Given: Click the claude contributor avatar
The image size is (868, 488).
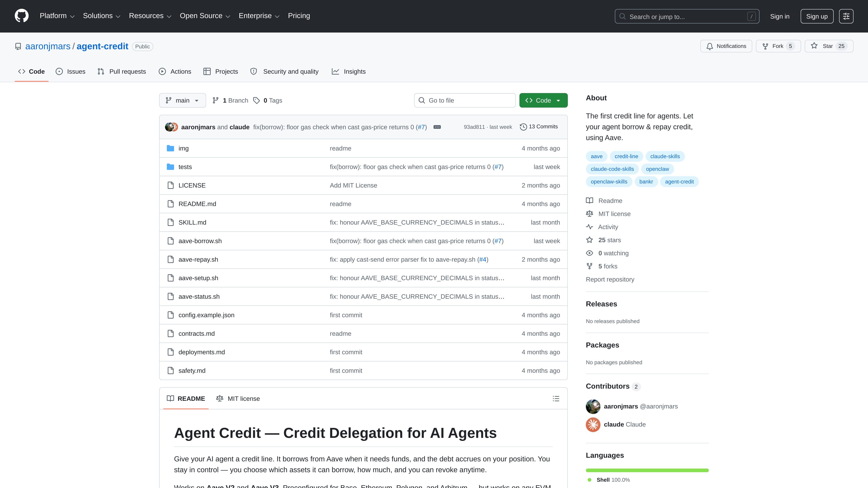Looking at the screenshot, I should click(593, 425).
